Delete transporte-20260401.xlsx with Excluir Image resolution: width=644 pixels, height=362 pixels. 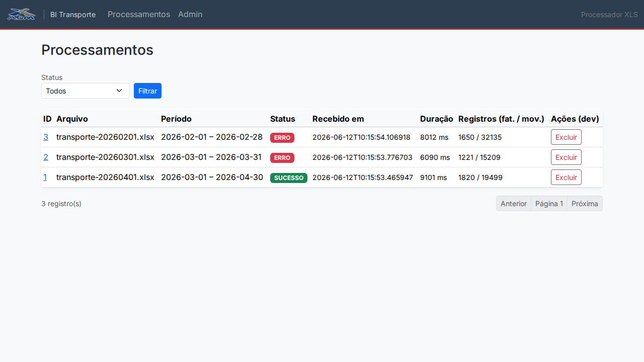pos(566,177)
